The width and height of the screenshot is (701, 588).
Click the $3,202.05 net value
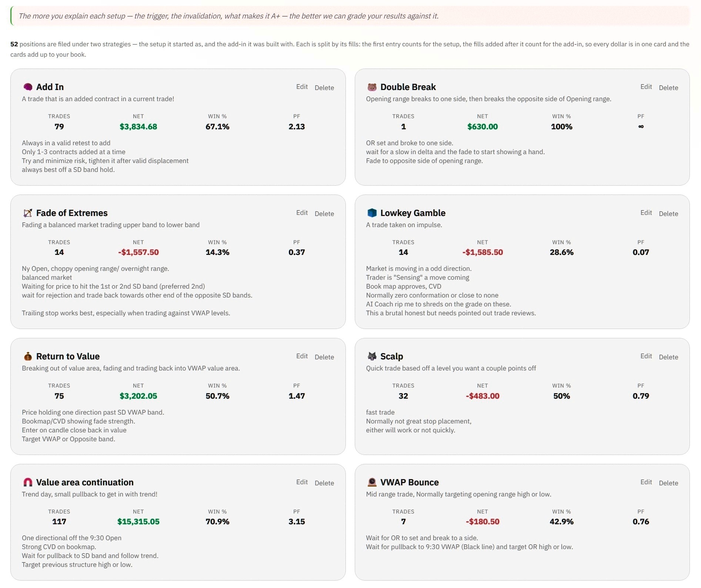[x=138, y=396]
